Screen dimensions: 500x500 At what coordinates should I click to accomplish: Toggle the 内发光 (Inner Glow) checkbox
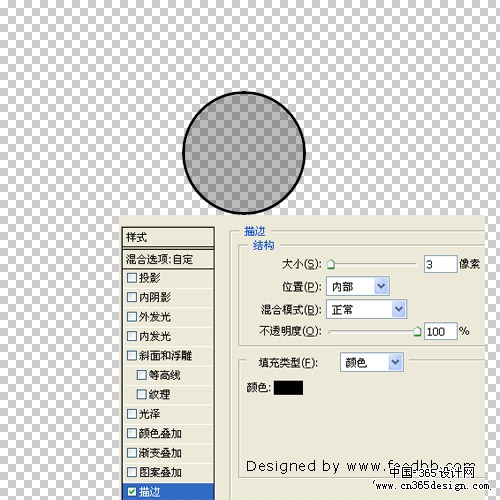(132, 336)
